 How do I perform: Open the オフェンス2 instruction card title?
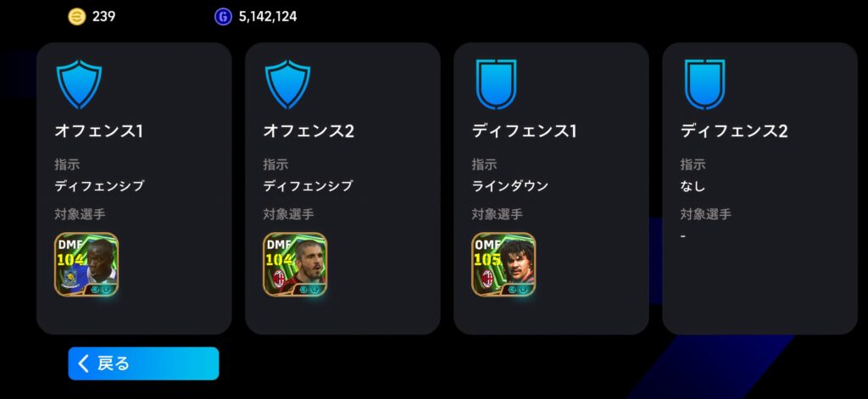tap(309, 131)
